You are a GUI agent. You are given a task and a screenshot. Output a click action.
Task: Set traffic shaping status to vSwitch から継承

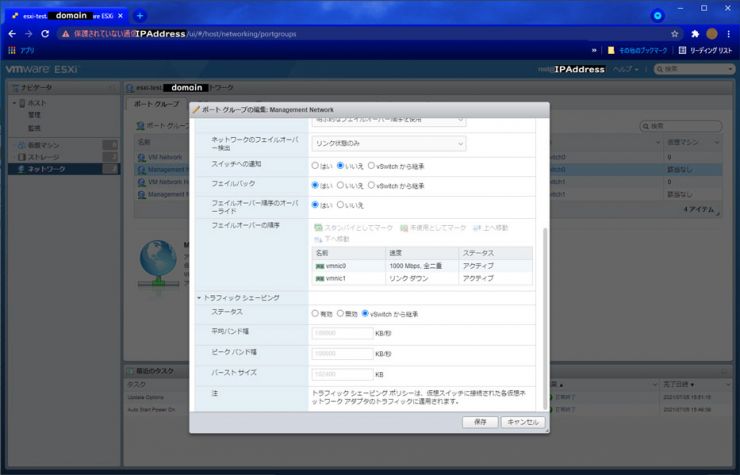click(365, 314)
